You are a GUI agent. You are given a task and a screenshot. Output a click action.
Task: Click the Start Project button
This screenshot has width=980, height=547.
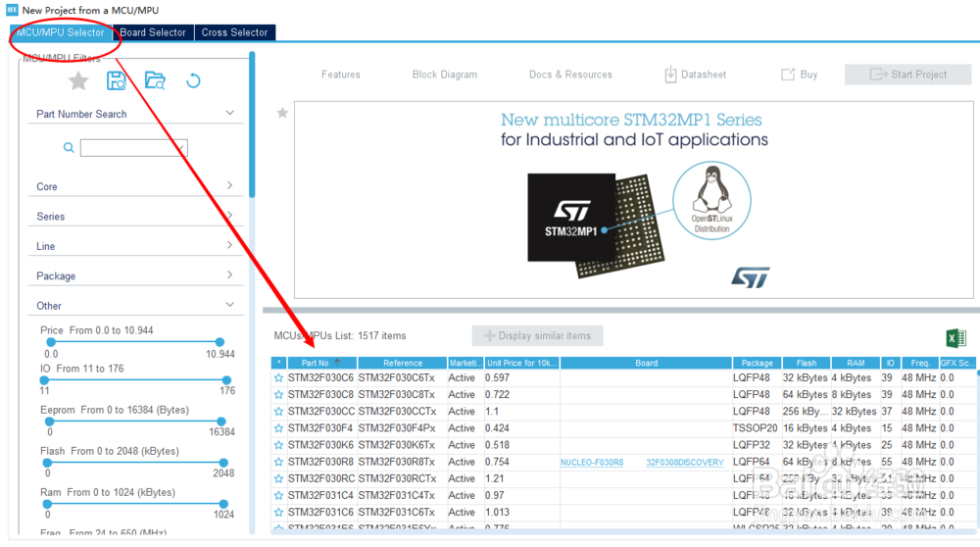click(x=907, y=75)
